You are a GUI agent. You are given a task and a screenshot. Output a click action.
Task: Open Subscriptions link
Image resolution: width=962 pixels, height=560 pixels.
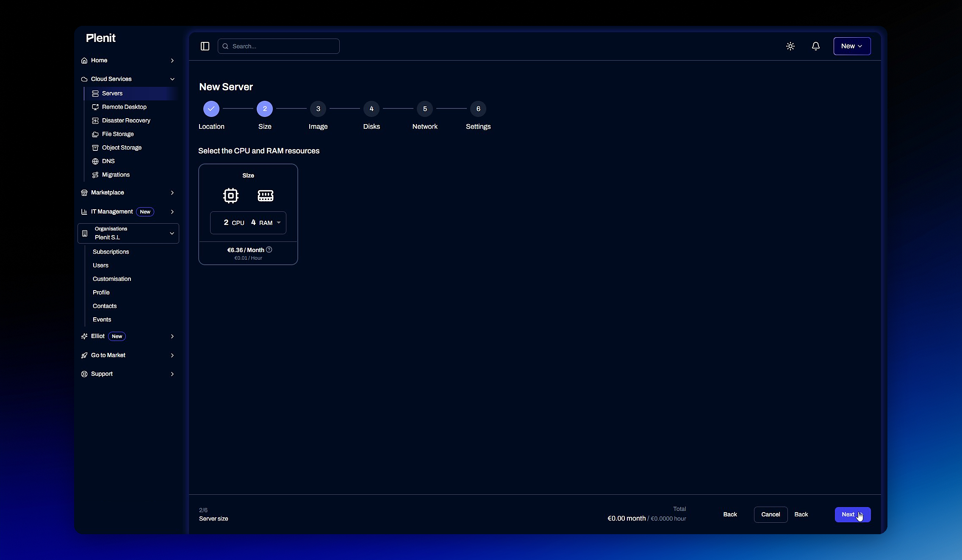(111, 252)
